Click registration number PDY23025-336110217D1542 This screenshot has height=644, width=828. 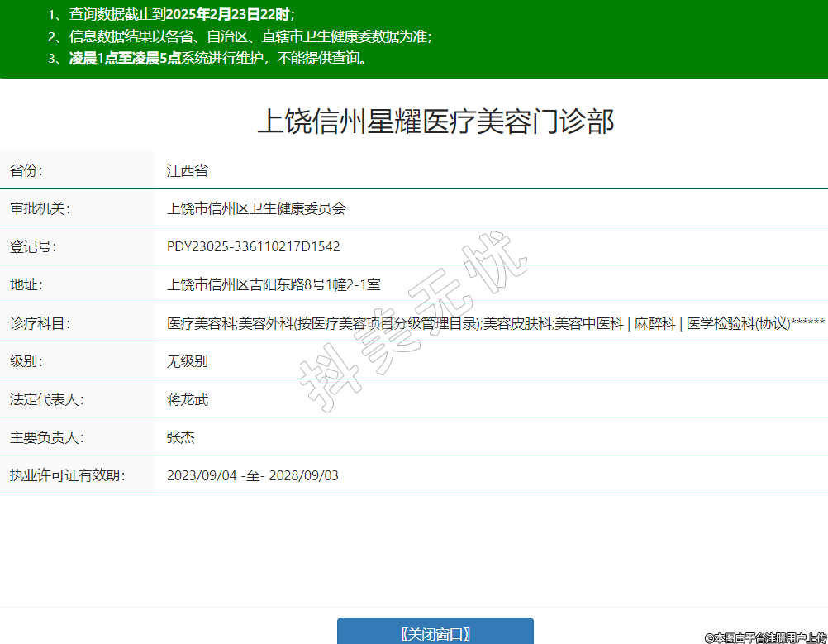coord(253,247)
